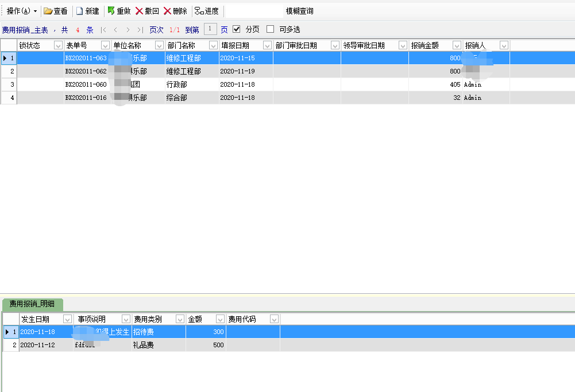Go to the first page arrow

tap(103, 30)
